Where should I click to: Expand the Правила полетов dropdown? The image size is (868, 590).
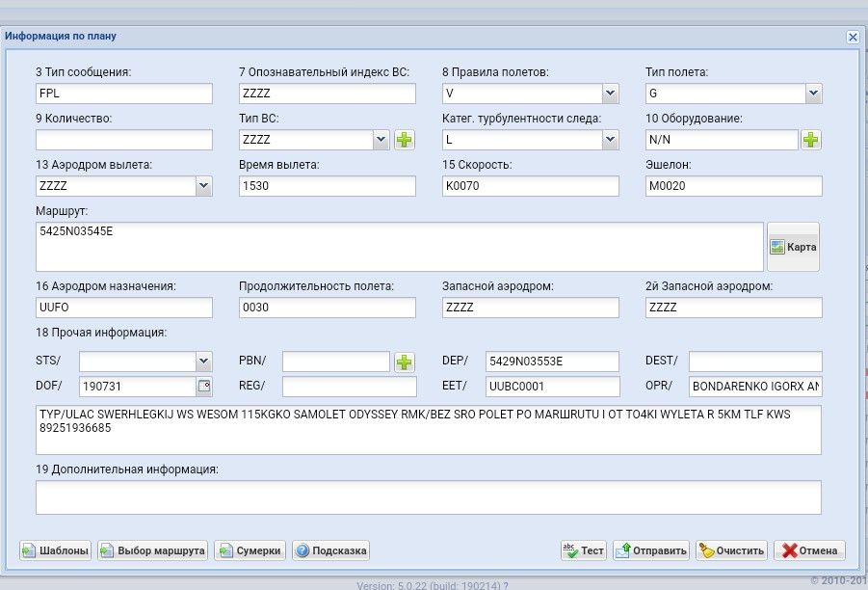pyautogui.click(x=610, y=94)
